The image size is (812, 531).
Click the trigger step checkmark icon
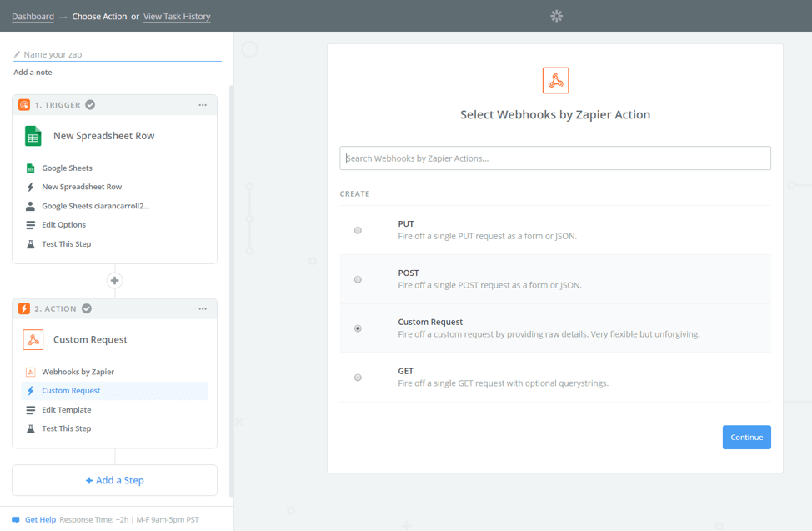point(90,105)
